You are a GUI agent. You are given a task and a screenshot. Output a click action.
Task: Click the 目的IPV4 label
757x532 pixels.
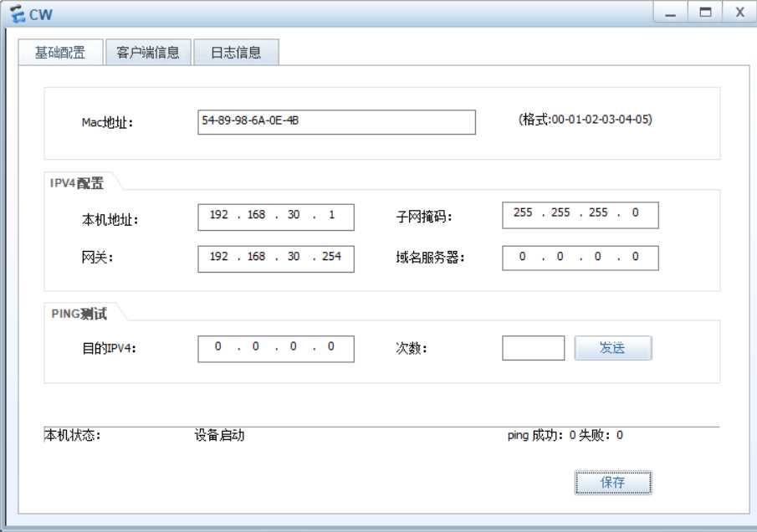coord(109,348)
